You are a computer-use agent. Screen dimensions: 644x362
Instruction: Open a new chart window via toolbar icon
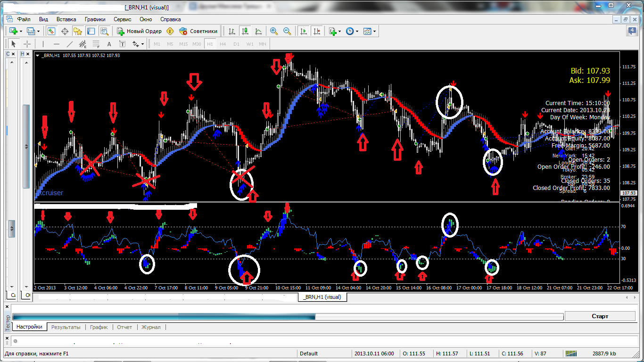[13, 31]
